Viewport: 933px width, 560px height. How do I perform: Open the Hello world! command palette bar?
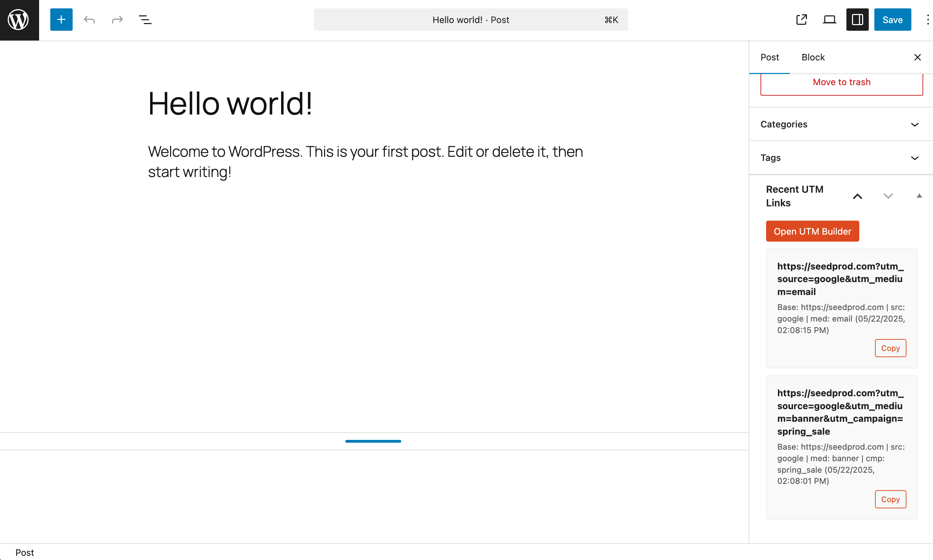tap(471, 20)
